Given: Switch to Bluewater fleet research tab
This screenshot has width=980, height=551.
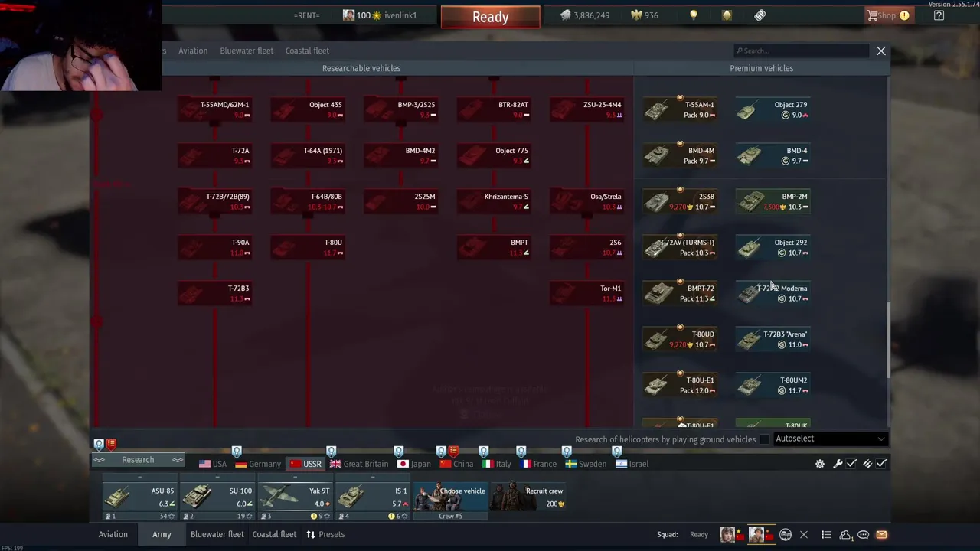Looking at the screenshot, I should (247, 51).
